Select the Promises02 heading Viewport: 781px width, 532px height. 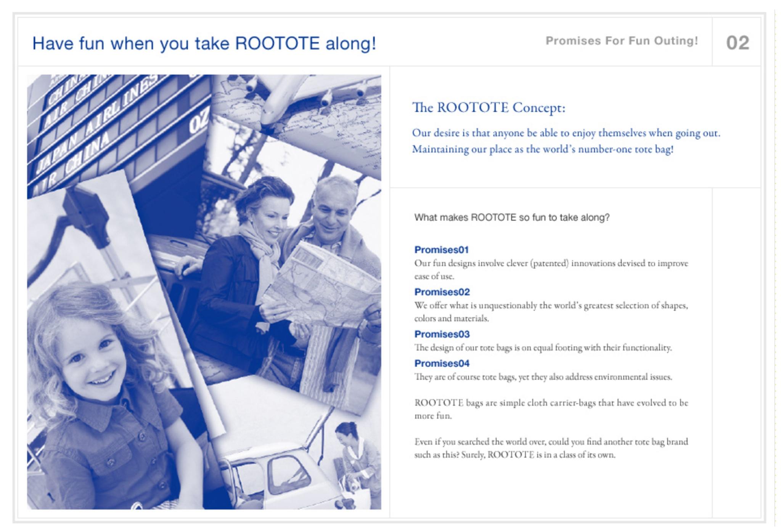pos(442,293)
